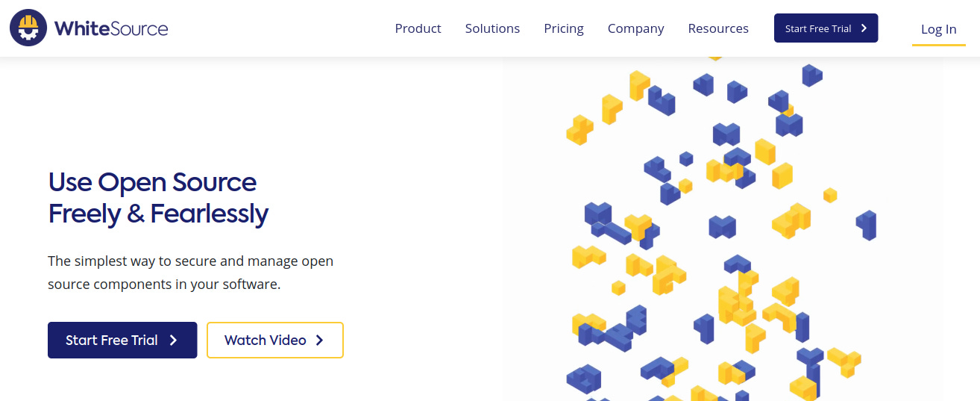Click the WhiteSource wordmark text

[x=111, y=29]
